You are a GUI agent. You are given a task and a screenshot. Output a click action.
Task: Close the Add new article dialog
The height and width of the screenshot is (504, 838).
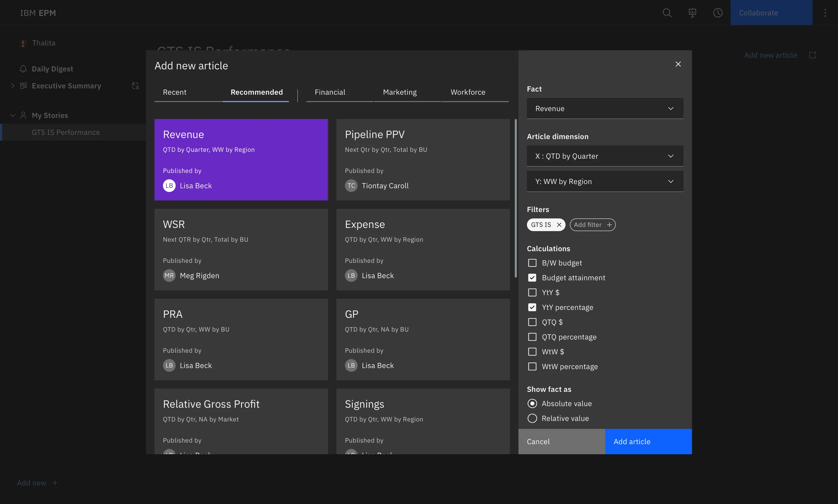click(x=678, y=64)
